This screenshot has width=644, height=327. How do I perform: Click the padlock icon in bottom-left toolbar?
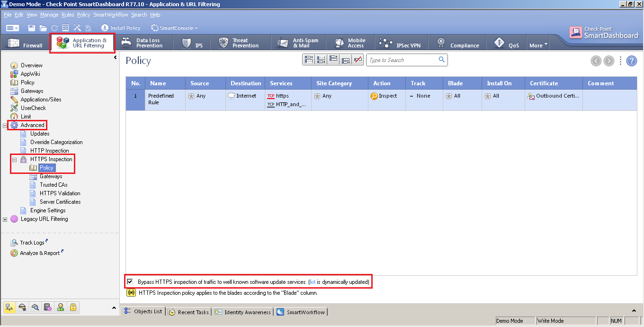(x=73, y=308)
